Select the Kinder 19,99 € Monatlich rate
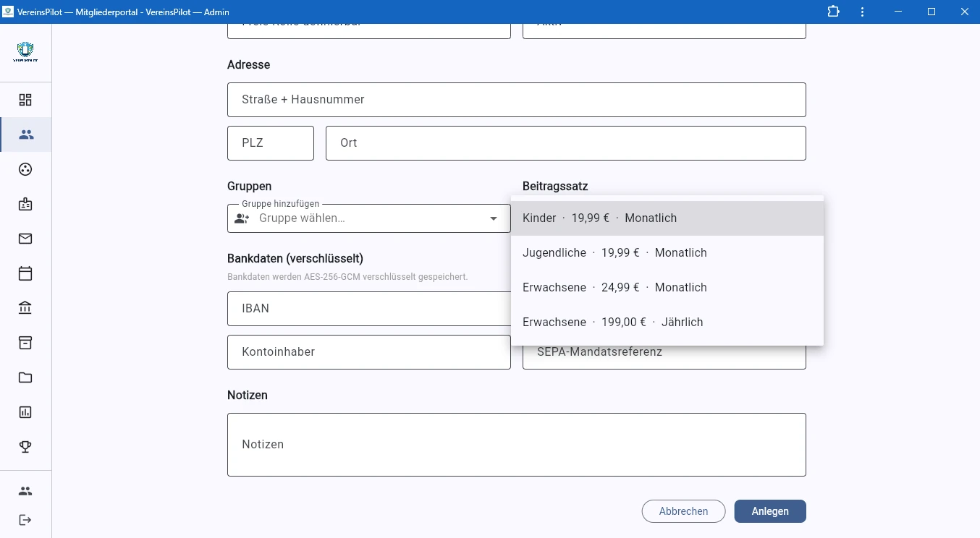980x538 pixels. (599, 218)
